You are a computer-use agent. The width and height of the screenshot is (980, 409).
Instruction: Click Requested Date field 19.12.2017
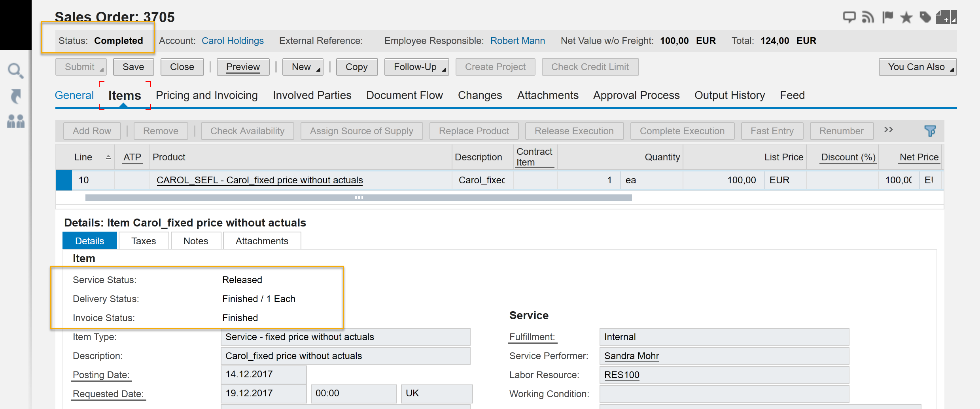(263, 394)
